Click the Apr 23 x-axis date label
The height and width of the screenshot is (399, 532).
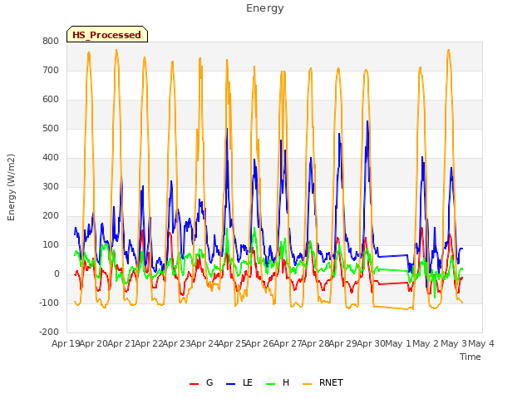tap(177, 343)
